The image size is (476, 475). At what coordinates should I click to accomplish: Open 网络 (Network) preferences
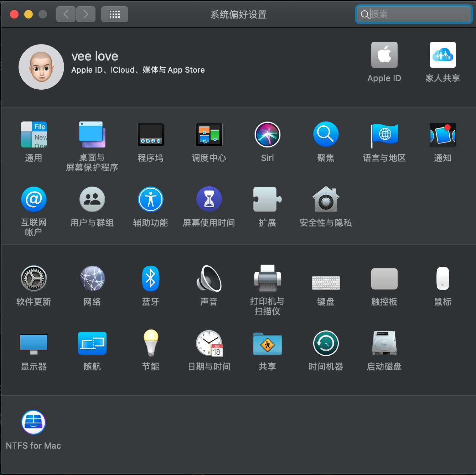pos(92,278)
